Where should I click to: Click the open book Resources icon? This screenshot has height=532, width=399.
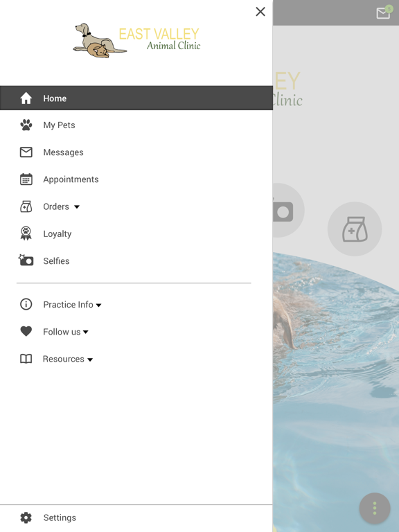(26, 359)
